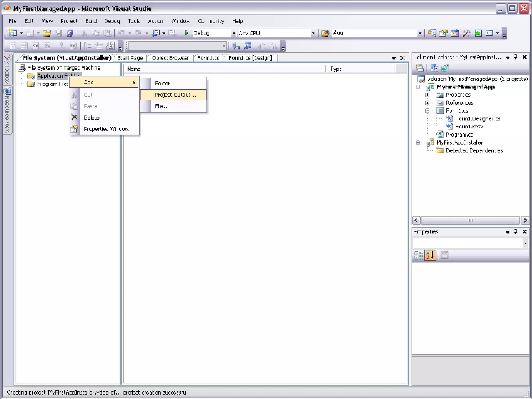
Task: Click the Find in Files binoculars icon
Action: [x=325, y=33]
